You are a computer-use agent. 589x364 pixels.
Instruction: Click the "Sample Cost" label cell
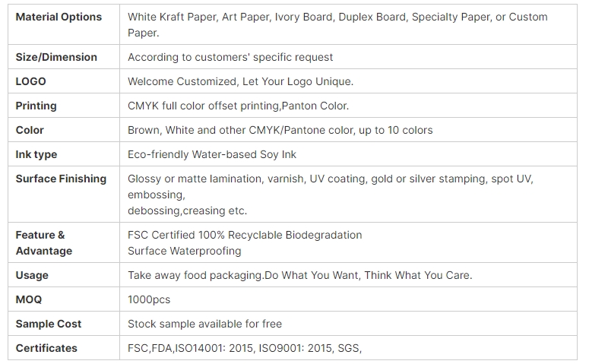click(x=49, y=324)
